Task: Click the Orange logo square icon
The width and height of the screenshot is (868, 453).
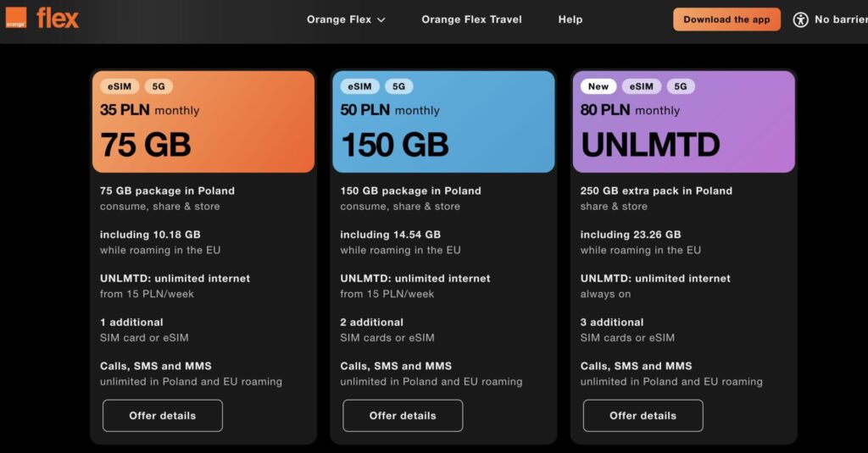Action: tap(16, 18)
